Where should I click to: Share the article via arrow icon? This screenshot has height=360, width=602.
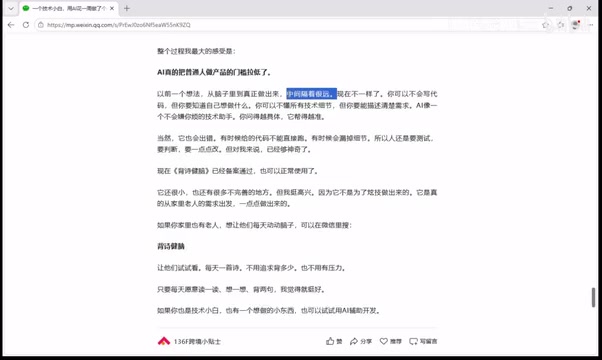click(x=361, y=341)
